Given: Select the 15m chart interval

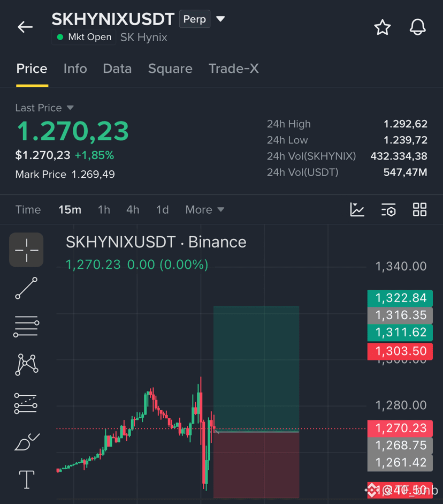Looking at the screenshot, I should (x=70, y=209).
